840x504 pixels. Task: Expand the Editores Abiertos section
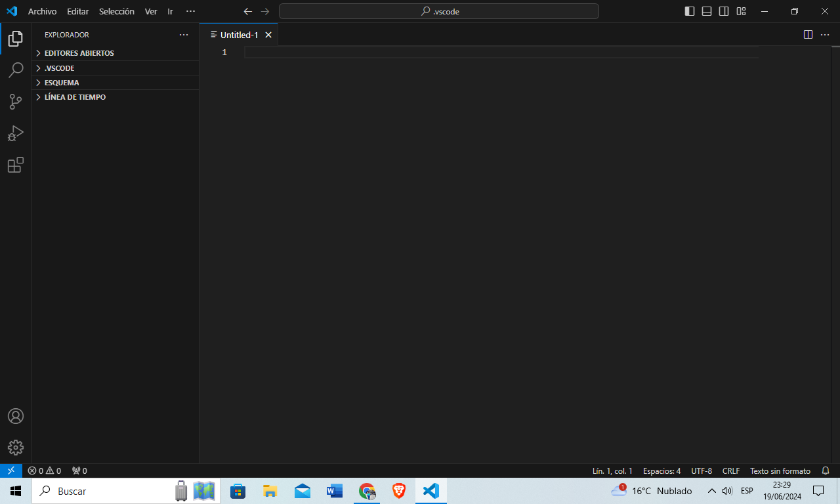115,53
